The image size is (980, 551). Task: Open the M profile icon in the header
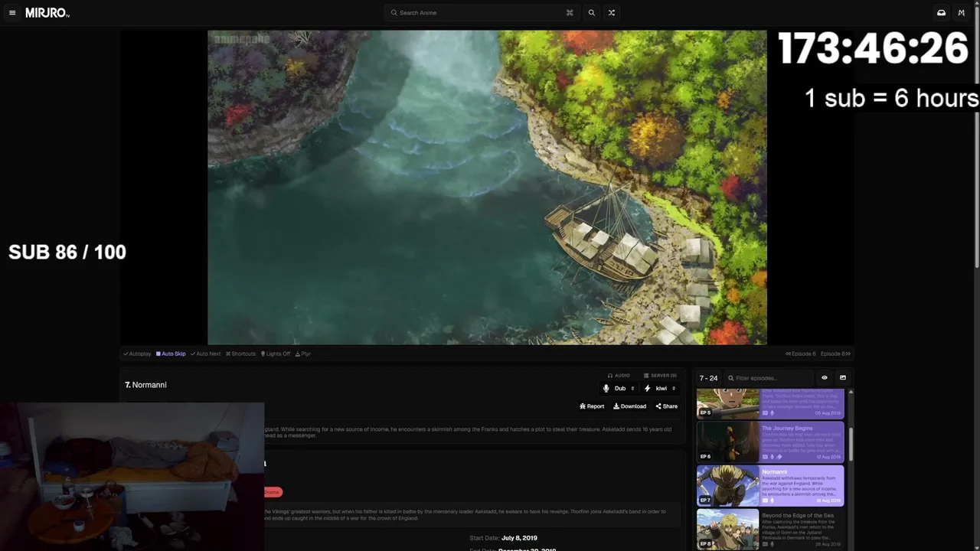pyautogui.click(x=962, y=13)
